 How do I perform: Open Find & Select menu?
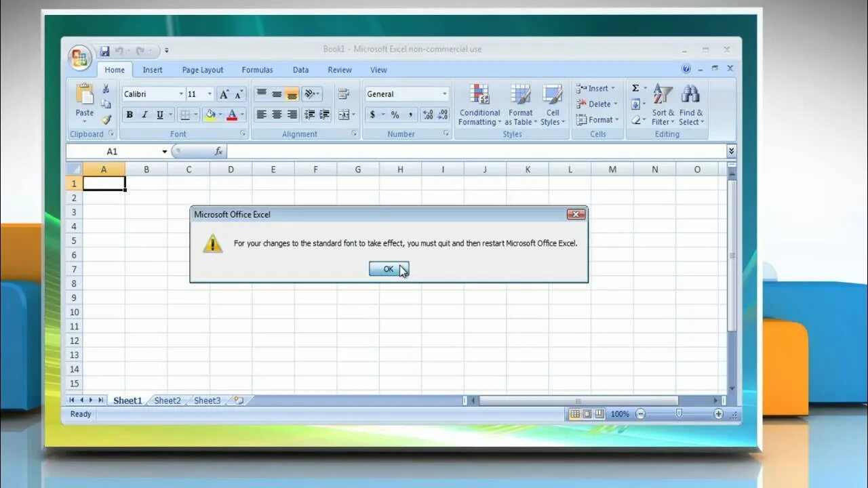tap(691, 104)
